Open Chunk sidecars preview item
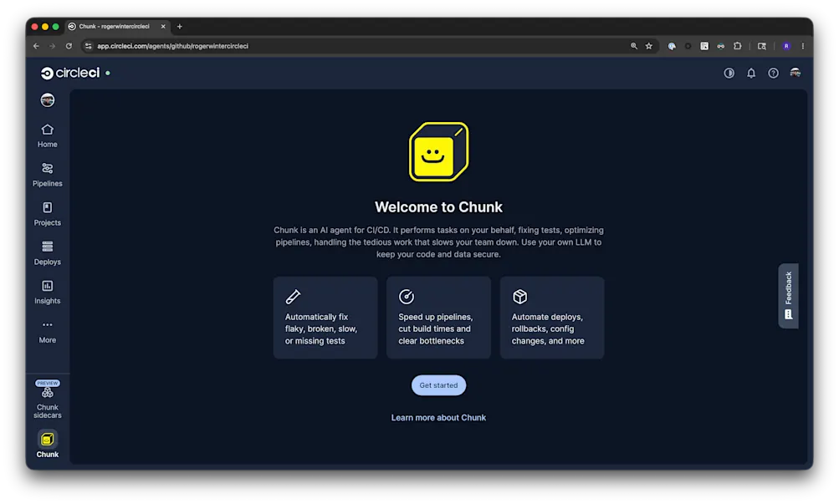The height and width of the screenshot is (504, 839). tap(47, 400)
